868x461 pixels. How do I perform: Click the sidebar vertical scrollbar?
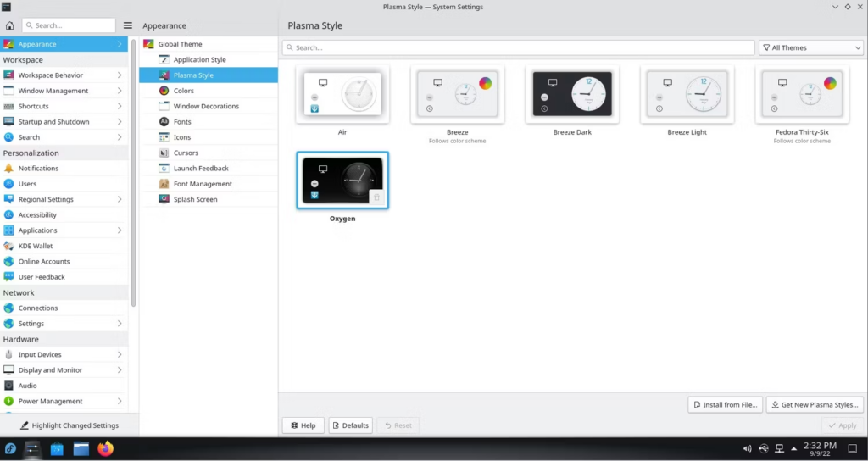pos(133,173)
